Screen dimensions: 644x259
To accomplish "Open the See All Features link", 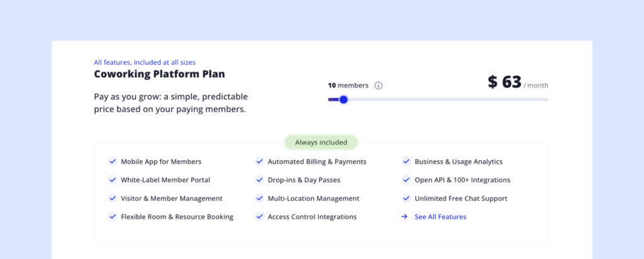I will [440, 217].
